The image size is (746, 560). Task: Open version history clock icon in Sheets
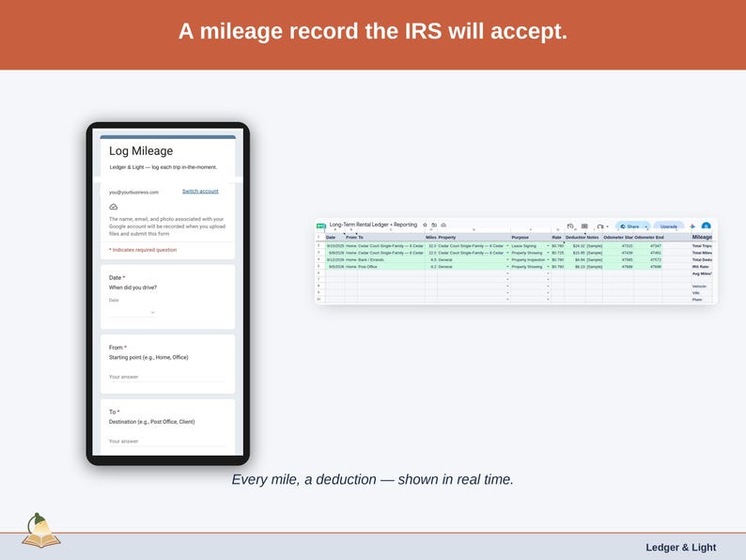(x=570, y=226)
